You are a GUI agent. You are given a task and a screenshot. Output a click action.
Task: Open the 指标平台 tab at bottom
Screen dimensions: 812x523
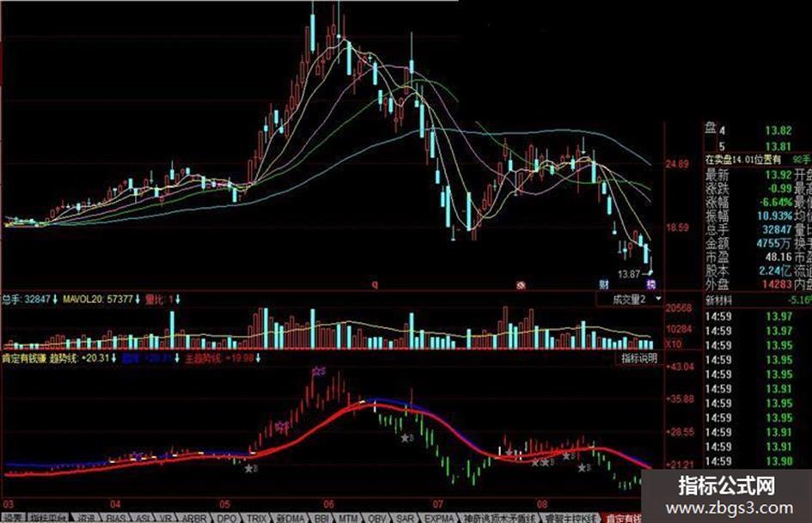click(47, 518)
